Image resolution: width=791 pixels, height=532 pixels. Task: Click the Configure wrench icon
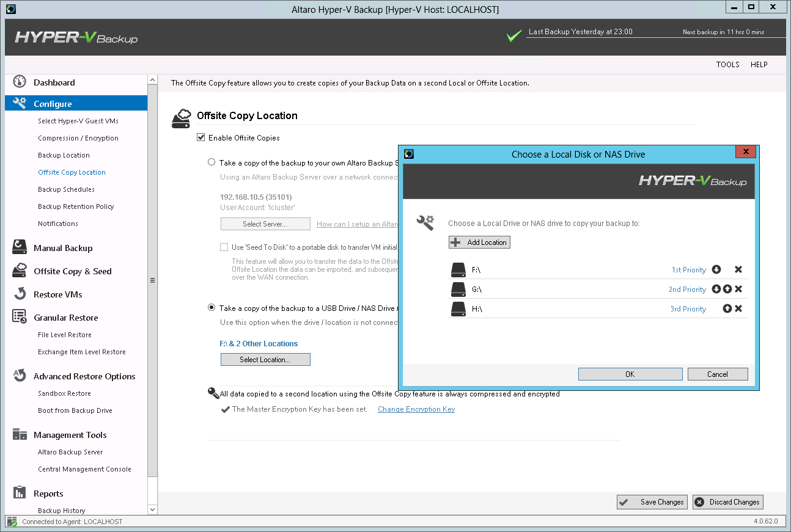[x=20, y=103]
